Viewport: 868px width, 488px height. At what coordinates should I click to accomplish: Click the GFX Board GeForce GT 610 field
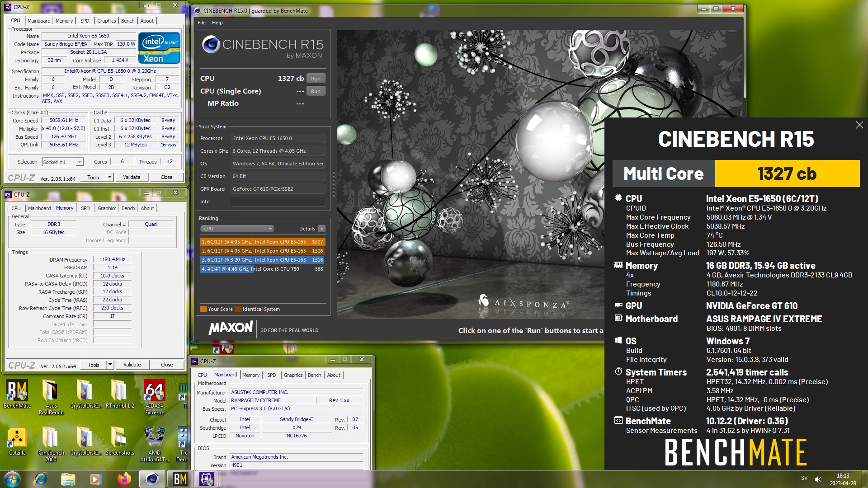click(278, 189)
